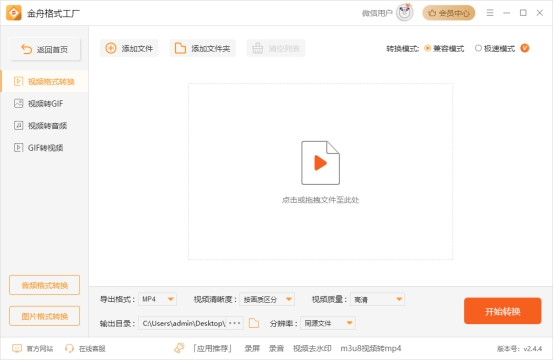Minimize the 金舟格式工厂 window
Screen dimensions: 554x360
(506, 13)
